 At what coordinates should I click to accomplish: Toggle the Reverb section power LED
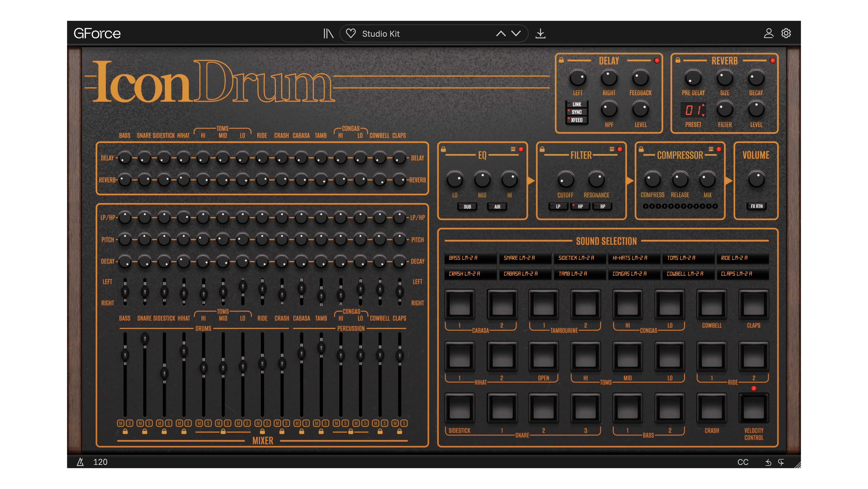point(773,61)
